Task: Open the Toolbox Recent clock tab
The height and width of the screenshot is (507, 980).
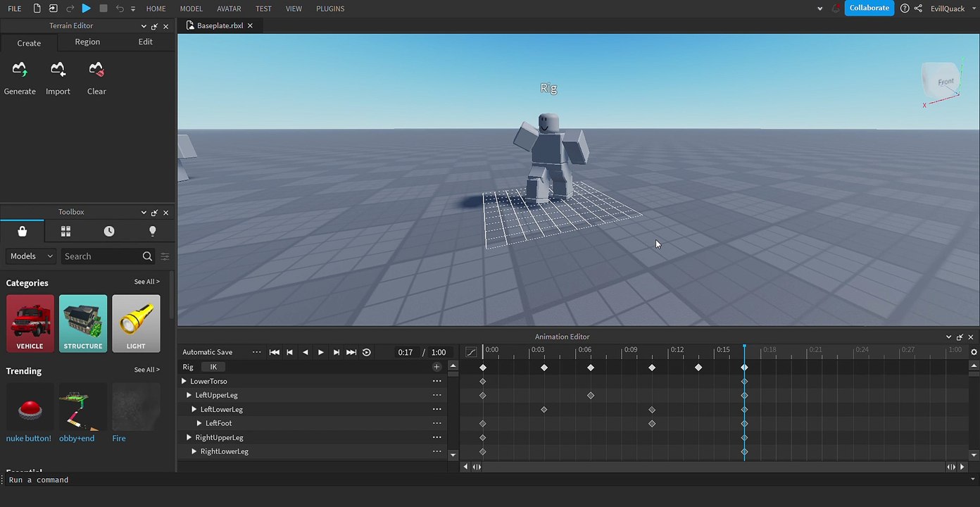Action: click(x=109, y=231)
